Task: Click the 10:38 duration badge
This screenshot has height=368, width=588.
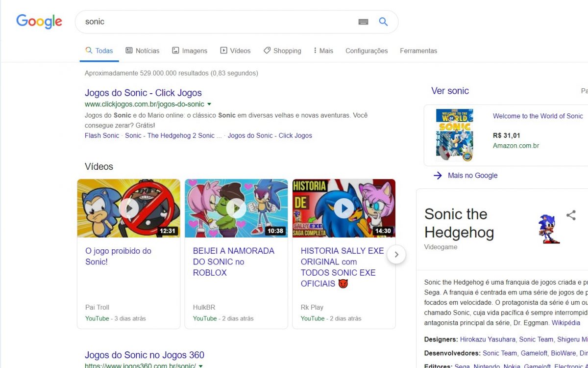Action: point(275,231)
